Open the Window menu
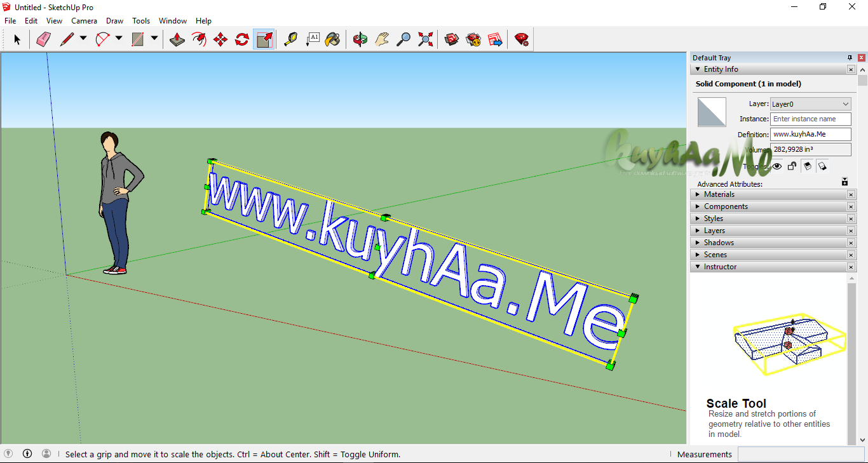This screenshot has height=463, width=868. click(x=173, y=21)
